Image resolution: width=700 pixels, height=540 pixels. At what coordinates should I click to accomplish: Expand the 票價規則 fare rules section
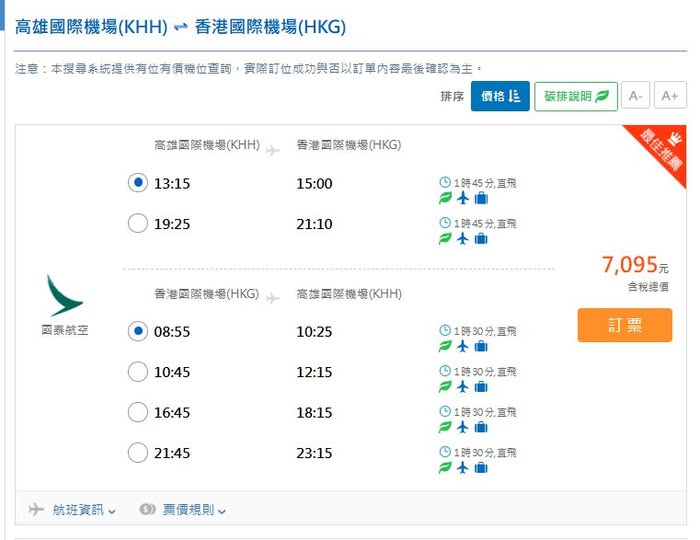tap(183, 510)
